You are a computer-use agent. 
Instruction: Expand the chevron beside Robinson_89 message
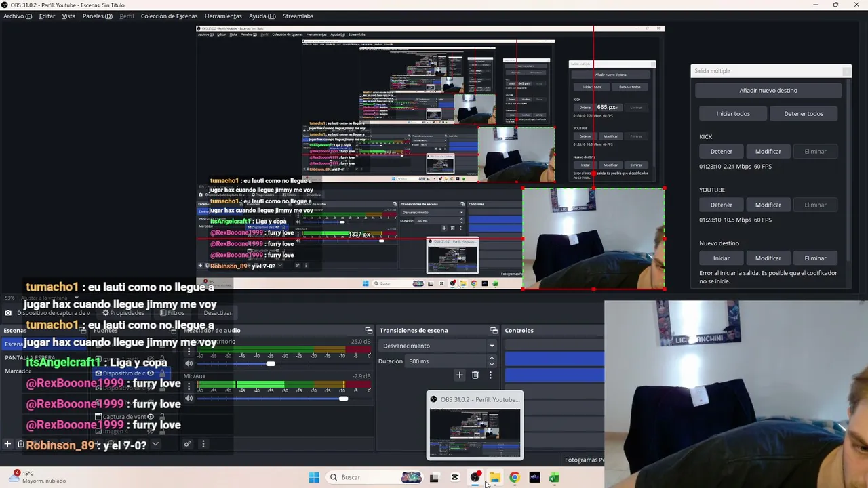click(155, 444)
